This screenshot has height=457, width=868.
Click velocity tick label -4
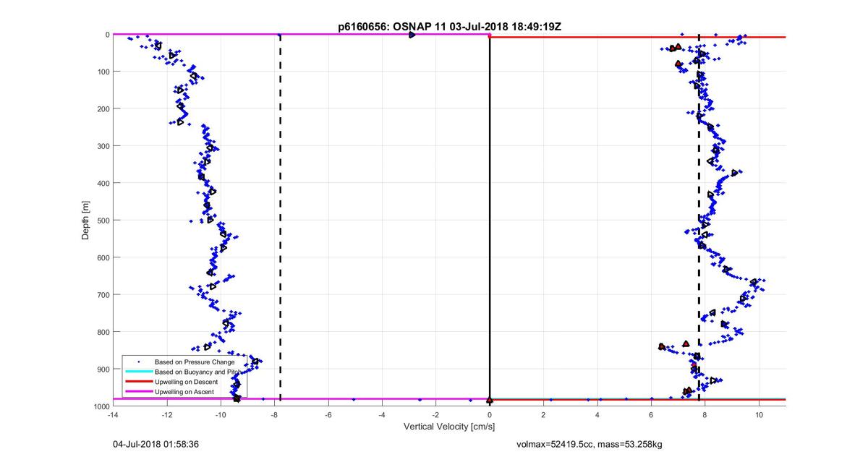[x=382, y=415]
